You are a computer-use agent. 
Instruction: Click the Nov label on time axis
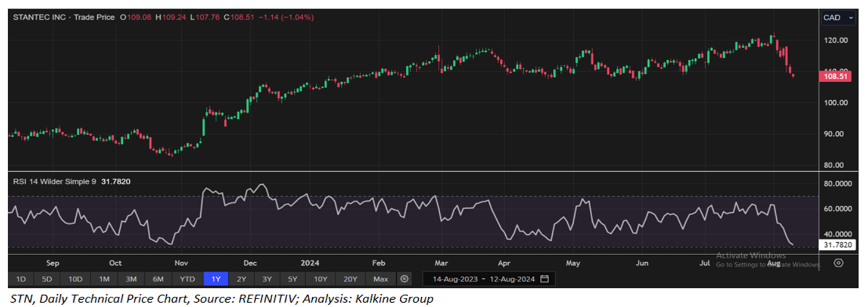pyautogui.click(x=181, y=263)
